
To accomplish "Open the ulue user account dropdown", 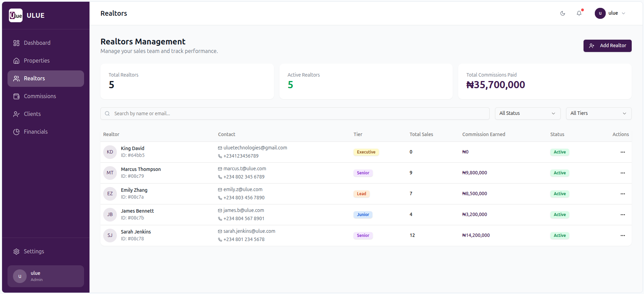I will pos(610,13).
